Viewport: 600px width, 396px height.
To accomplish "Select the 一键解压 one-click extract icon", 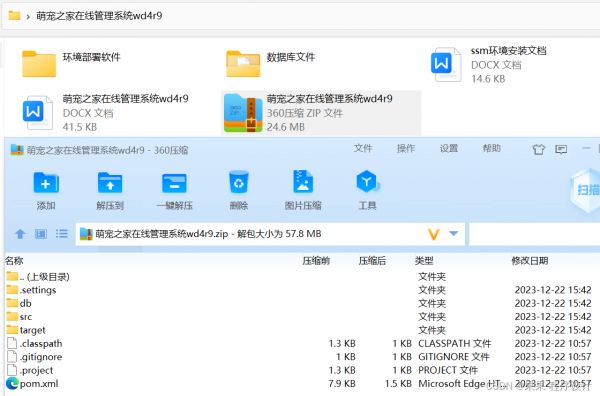I will click(x=174, y=183).
